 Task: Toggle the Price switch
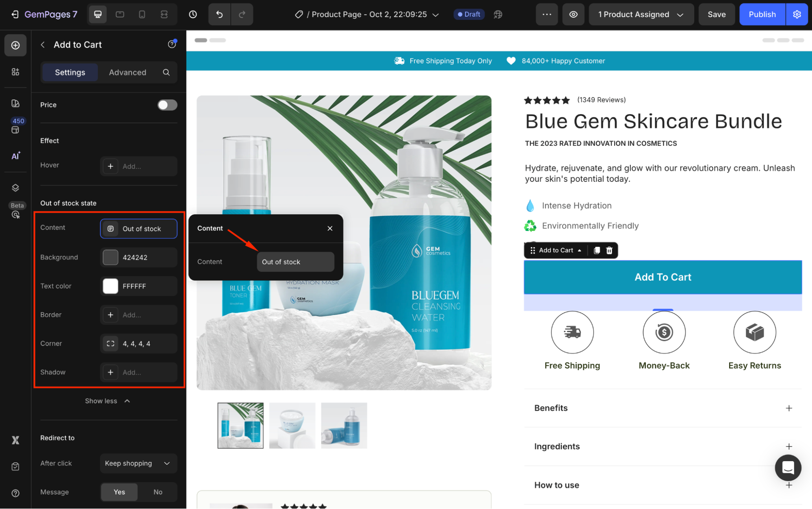[x=167, y=105]
